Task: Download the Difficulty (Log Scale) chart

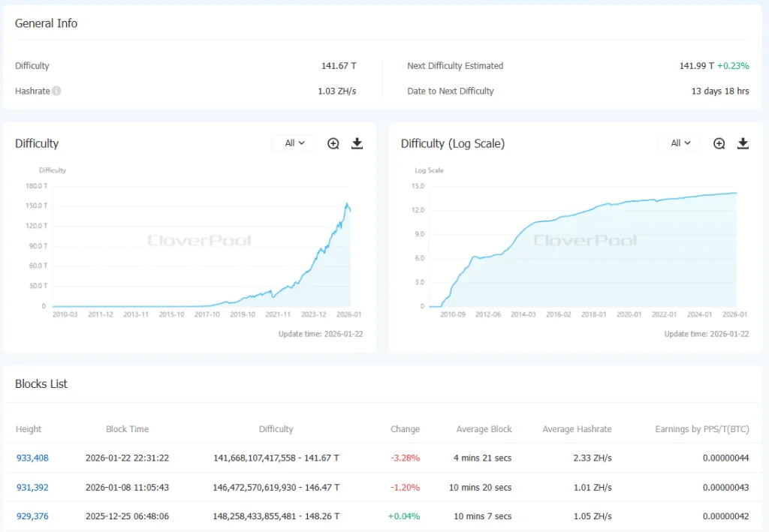Action: click(x=743, y=143)
